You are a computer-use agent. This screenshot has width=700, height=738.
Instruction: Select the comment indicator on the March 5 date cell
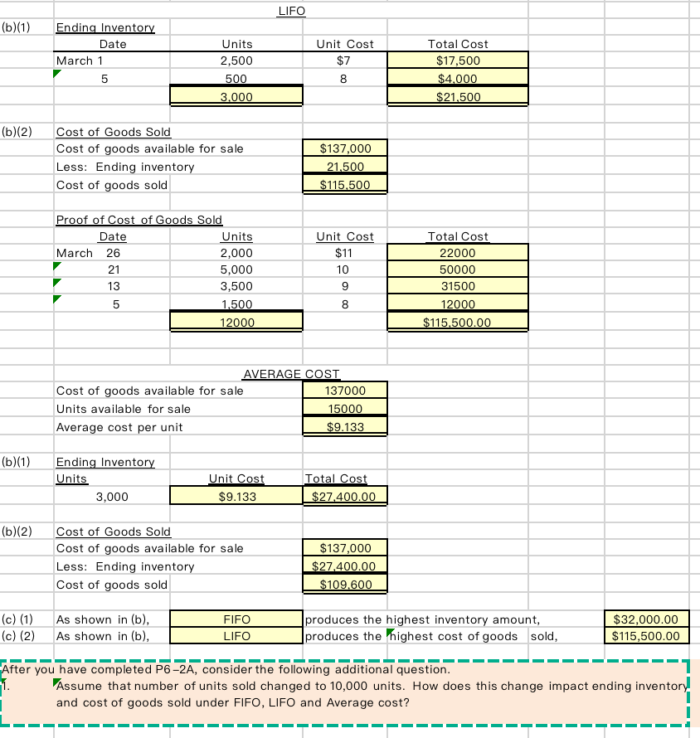coord(57,74)
